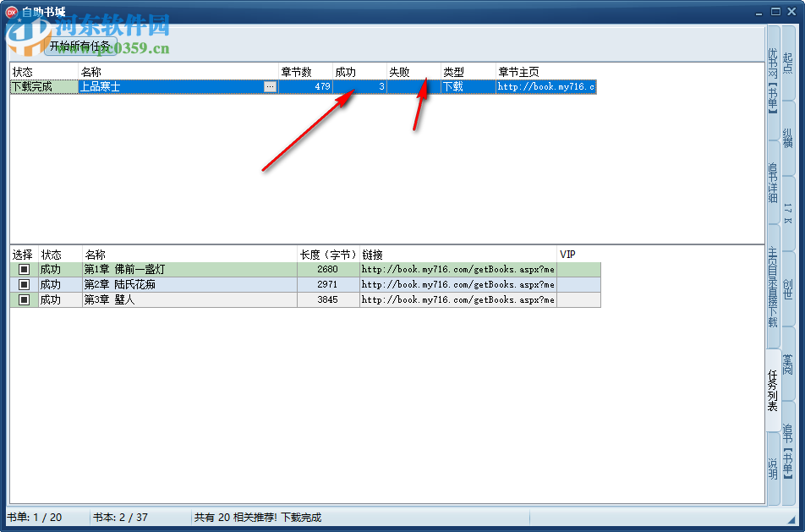The height and width of the screenshot is (532, 805).
Task: Select the 下载完成 status cell
Action: (x=44, y=87)
